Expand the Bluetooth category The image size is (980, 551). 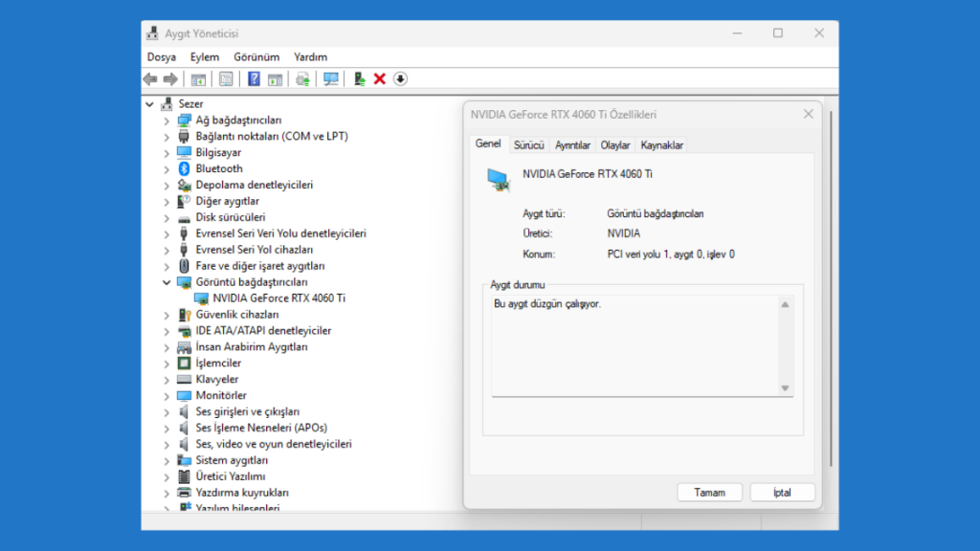167,169
